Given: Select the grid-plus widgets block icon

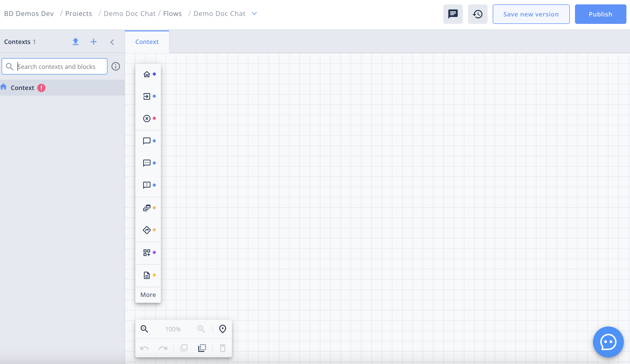Looking at the screenshot, I should coord(147,253).
